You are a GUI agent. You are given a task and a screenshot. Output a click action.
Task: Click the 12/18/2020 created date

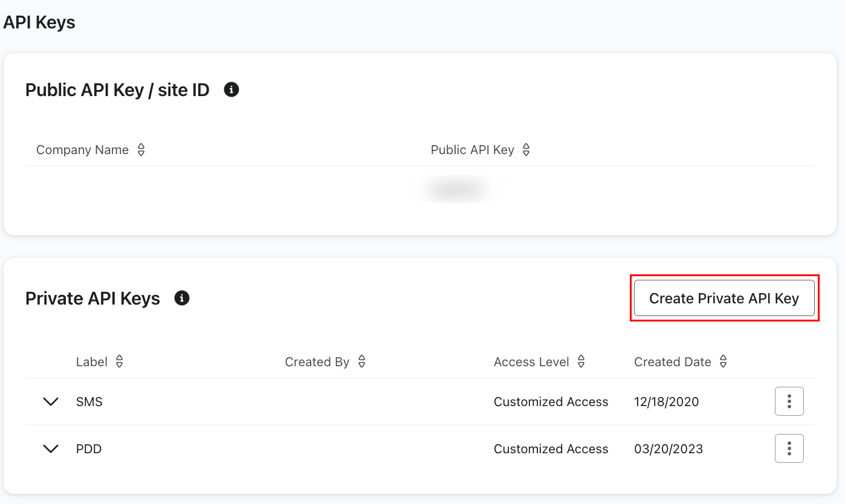point(666,402)
